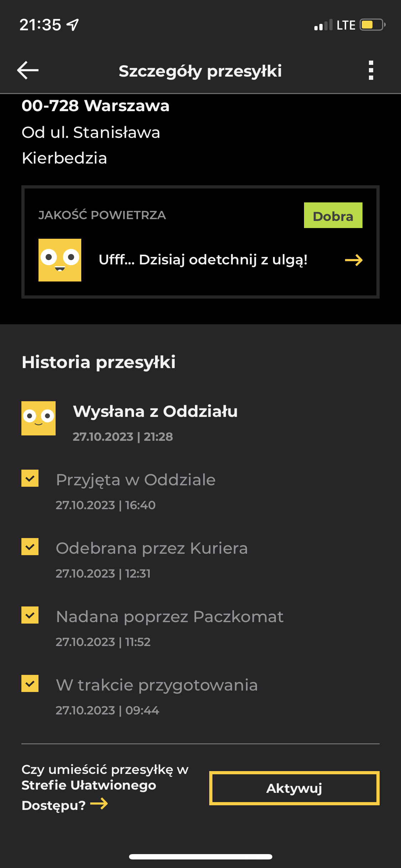Click the checkbox next to Odebrana przez Kuriera
This screenshot has width=401, height=868.
pyautogui.click(x=30, y=547)
